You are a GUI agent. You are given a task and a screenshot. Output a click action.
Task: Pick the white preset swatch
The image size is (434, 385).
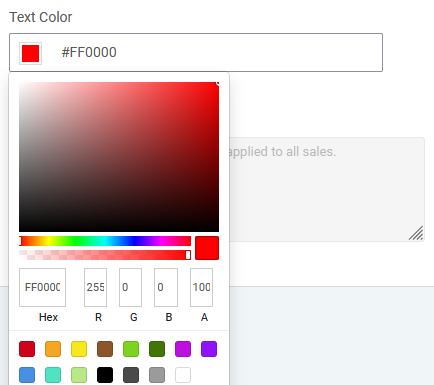(x=183, y=375)
